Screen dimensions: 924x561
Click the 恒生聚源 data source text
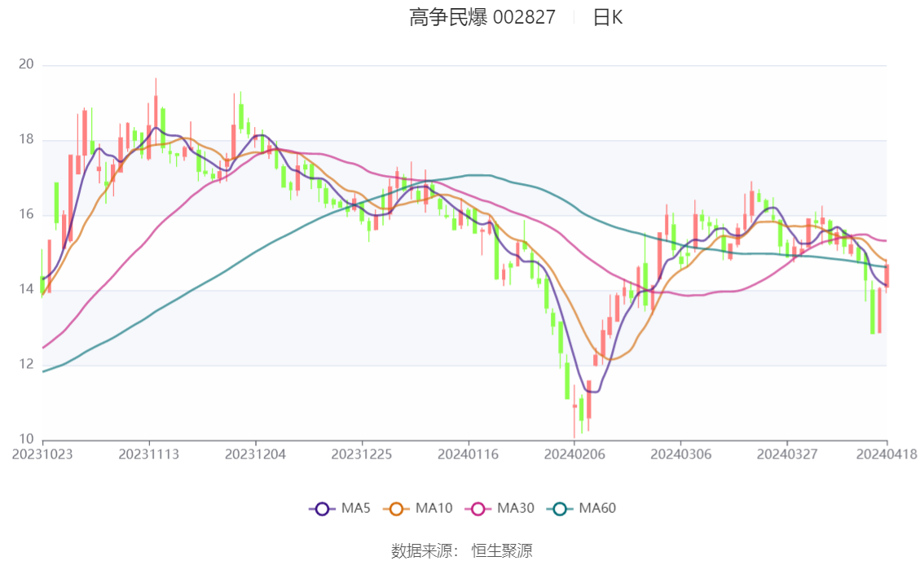(x=502, y=550)
